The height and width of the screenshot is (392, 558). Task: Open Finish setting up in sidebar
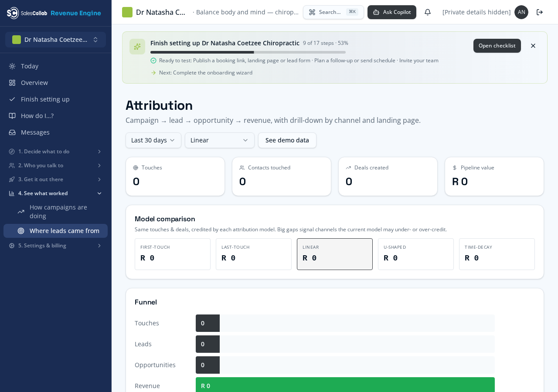(56, 99)
